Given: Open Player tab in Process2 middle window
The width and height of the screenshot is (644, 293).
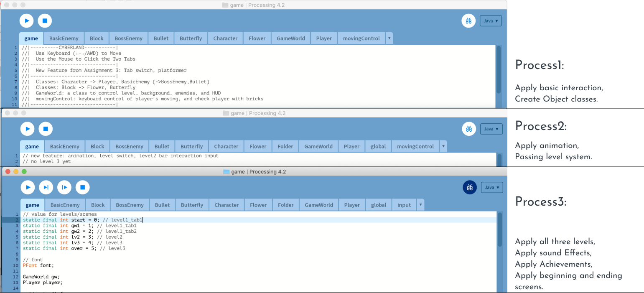Looking at the screenshot, I should click(x=351, y=146).
